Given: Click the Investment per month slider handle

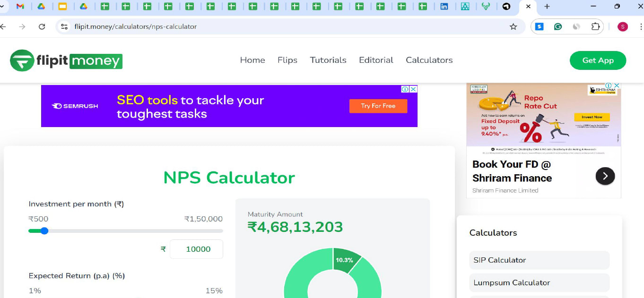Looking at the screenshot, I should point(44,231).
